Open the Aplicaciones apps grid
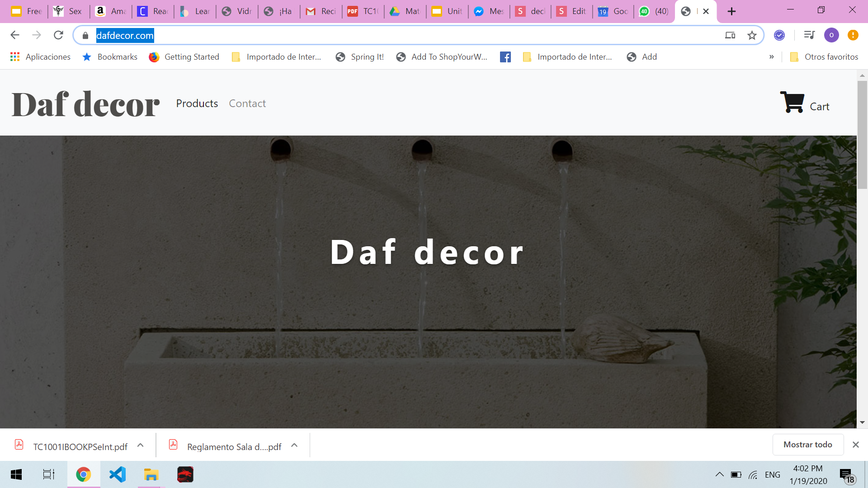The height and width of the screenshot is (488, 868). coord(15,57)
